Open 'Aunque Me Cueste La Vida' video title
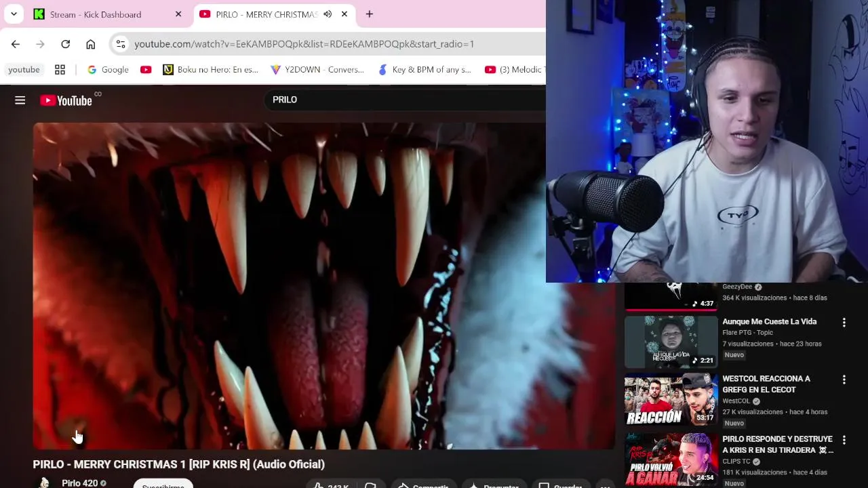The width and height of the screenshot is (868, 488). coord(770,322)
